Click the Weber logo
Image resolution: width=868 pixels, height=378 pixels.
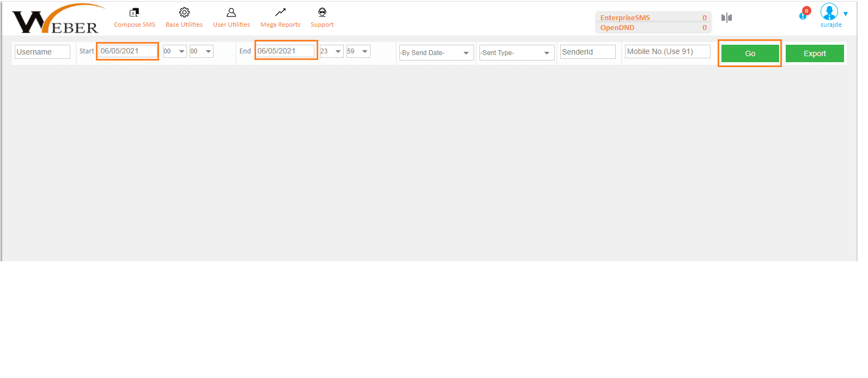pyautogui.click(x=57, y=20)
